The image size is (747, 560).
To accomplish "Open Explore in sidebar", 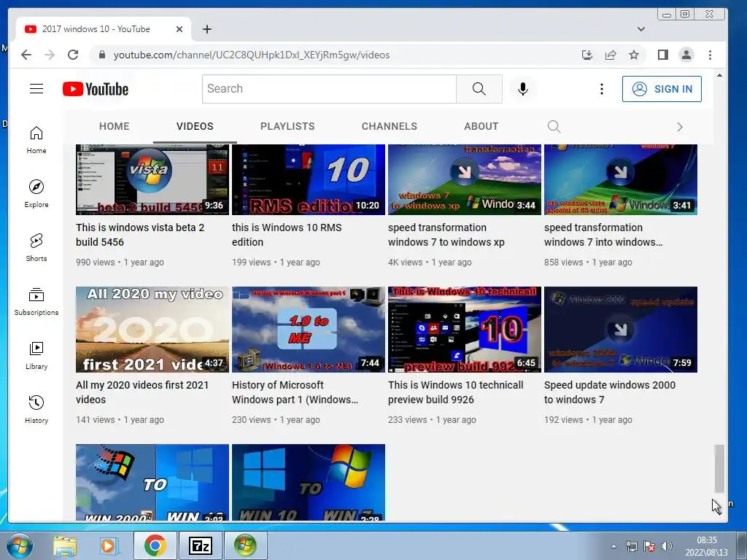I will coord(36,194).
